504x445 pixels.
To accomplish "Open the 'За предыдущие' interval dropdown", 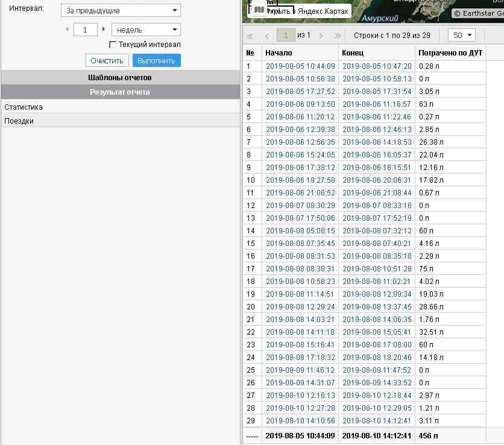I will pos(121,11).
